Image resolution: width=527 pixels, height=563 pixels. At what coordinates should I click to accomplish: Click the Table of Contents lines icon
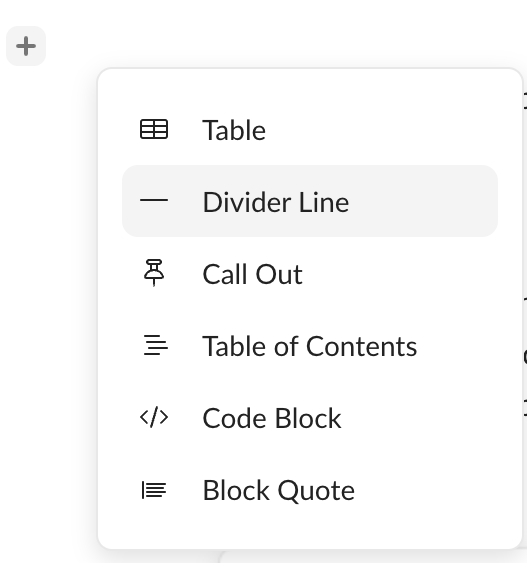155,345
